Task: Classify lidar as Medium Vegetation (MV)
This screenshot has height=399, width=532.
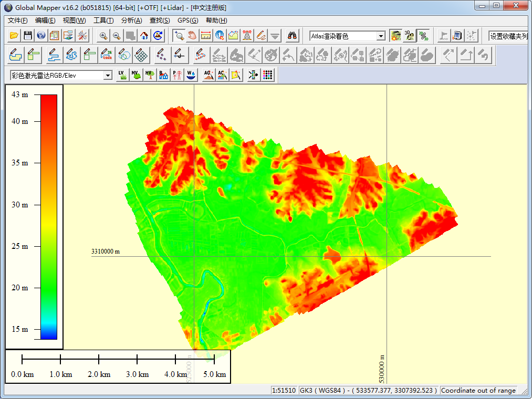Action: 136,75
